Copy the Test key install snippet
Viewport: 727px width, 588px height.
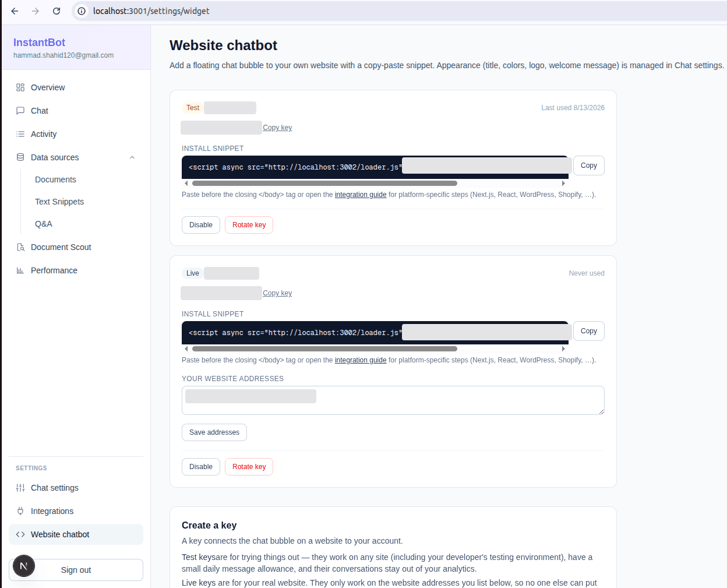589,166
